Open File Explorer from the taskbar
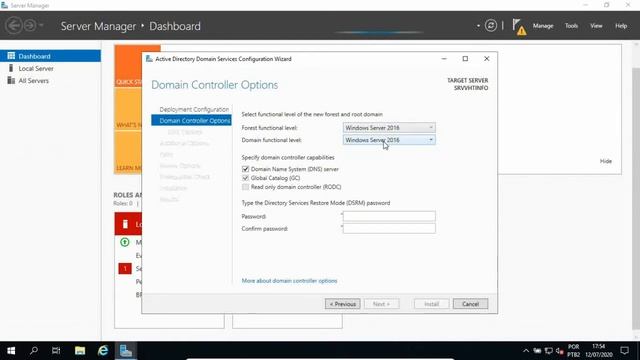The height and width of the screenshot is (360, 640). coord(80,351)
